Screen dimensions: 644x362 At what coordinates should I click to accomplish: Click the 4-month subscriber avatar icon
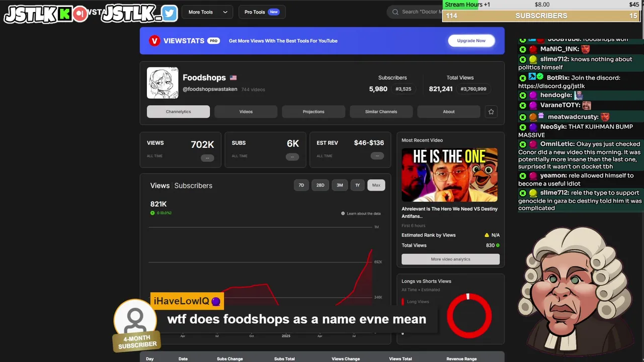coord(135,319)
